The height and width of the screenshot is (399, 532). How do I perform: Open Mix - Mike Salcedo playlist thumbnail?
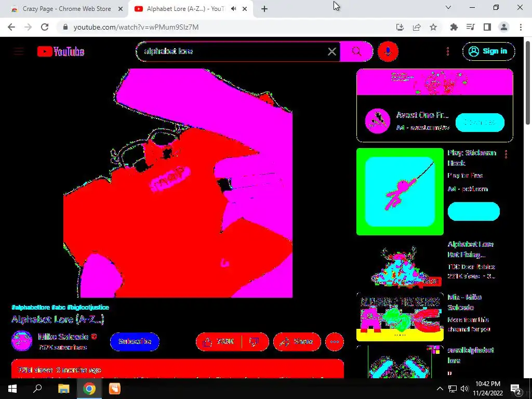tap(400, 317)
